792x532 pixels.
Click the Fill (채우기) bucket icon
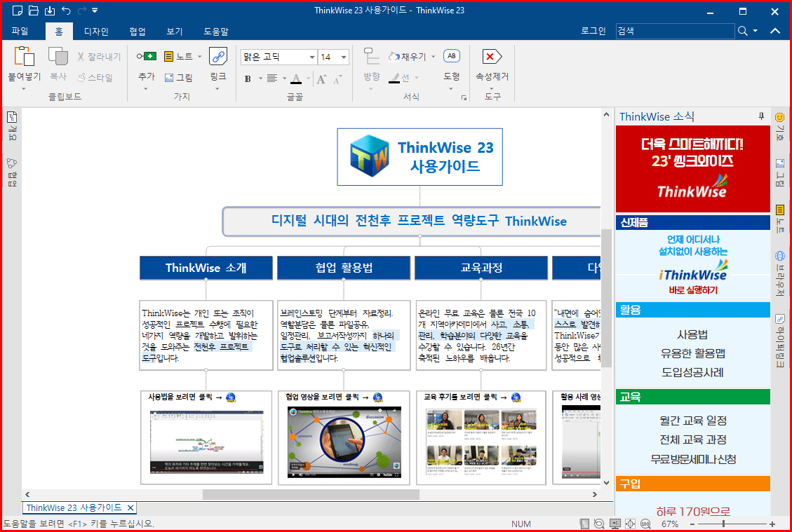click(394, 57)
